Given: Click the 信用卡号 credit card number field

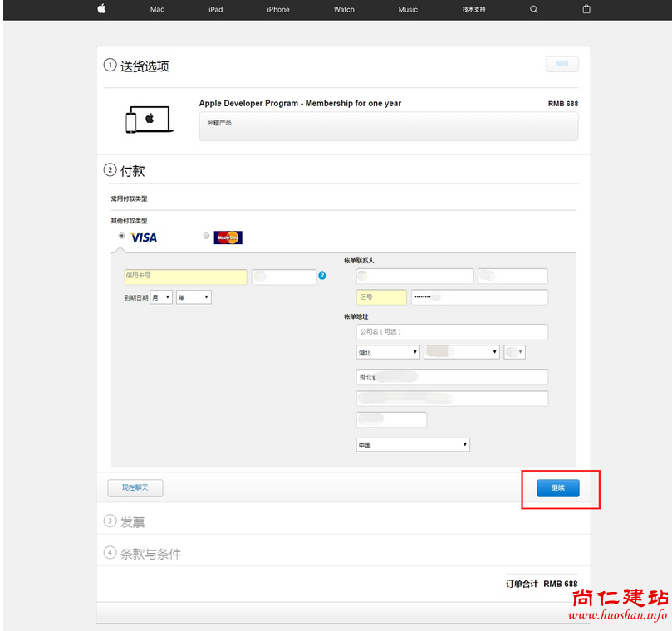Looking at the screenshot, I should coord(185,276).
